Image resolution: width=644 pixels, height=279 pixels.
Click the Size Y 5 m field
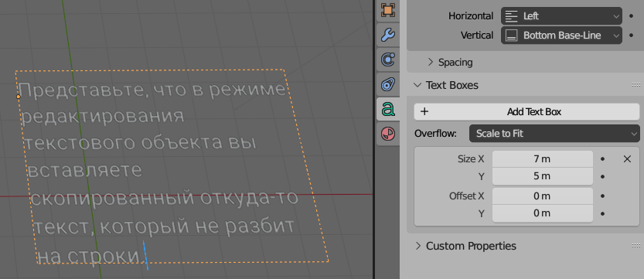pyautogui.click(x=543, y=176)
